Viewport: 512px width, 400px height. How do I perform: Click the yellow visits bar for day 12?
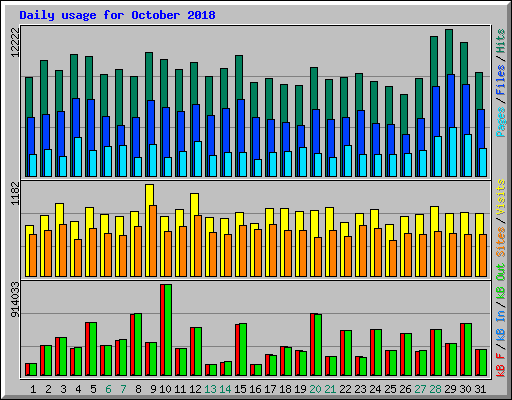click(194, 204)
